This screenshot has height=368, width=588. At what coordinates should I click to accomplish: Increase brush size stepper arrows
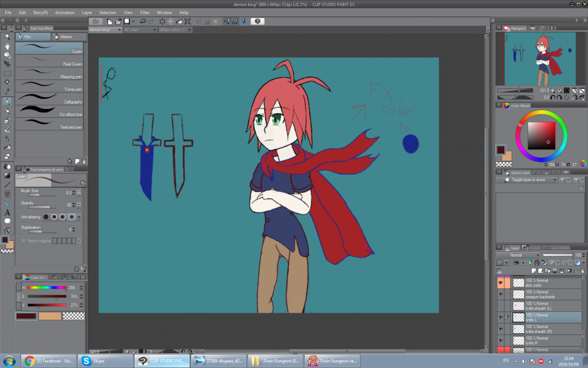point(73,193)
